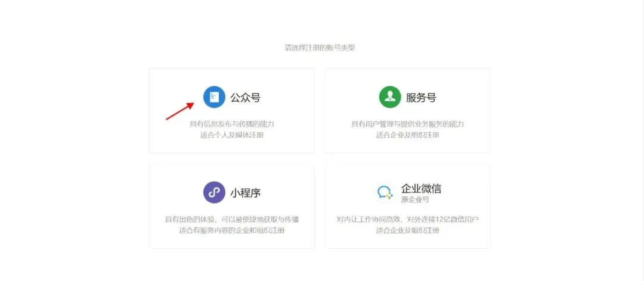Click text 适合个人及媒体注册

[x=231, y=135]
